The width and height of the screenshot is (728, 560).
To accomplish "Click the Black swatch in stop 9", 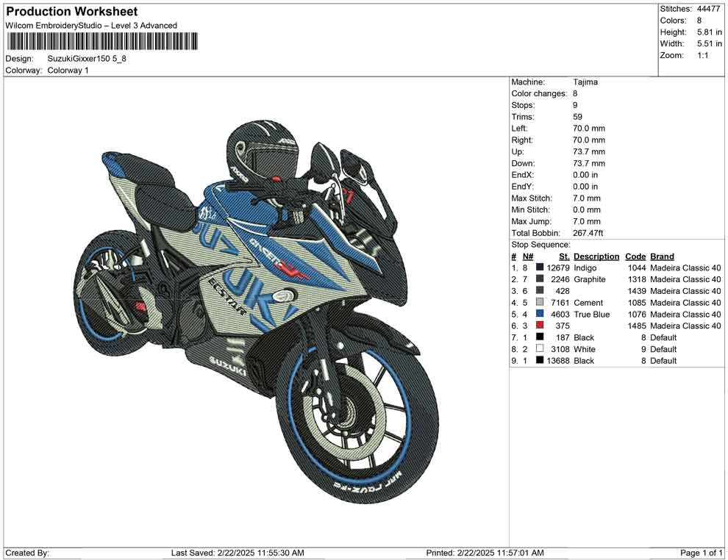I will point(540,361).
